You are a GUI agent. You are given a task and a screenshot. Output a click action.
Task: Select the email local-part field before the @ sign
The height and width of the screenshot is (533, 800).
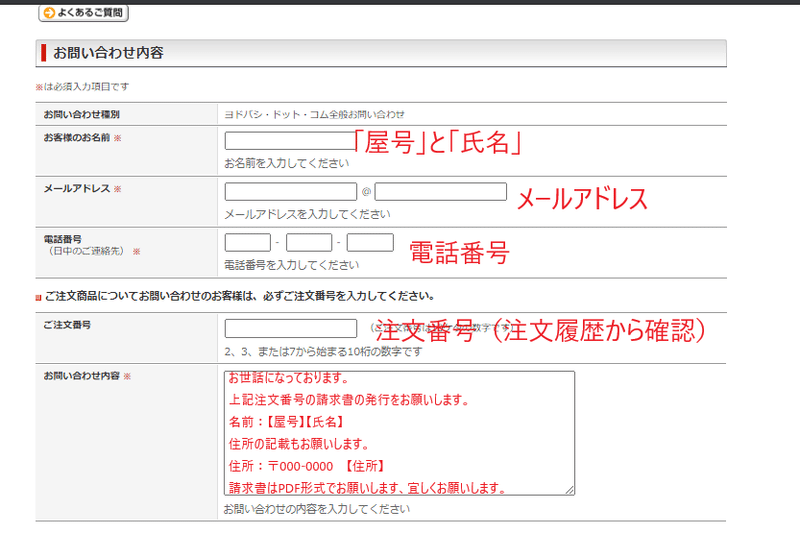click(x=290, y=192)
